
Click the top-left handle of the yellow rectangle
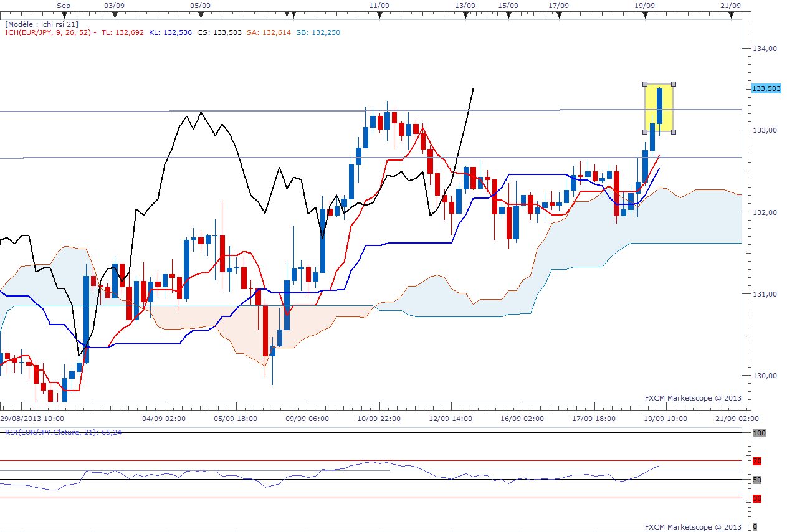(x=645, y=84)
